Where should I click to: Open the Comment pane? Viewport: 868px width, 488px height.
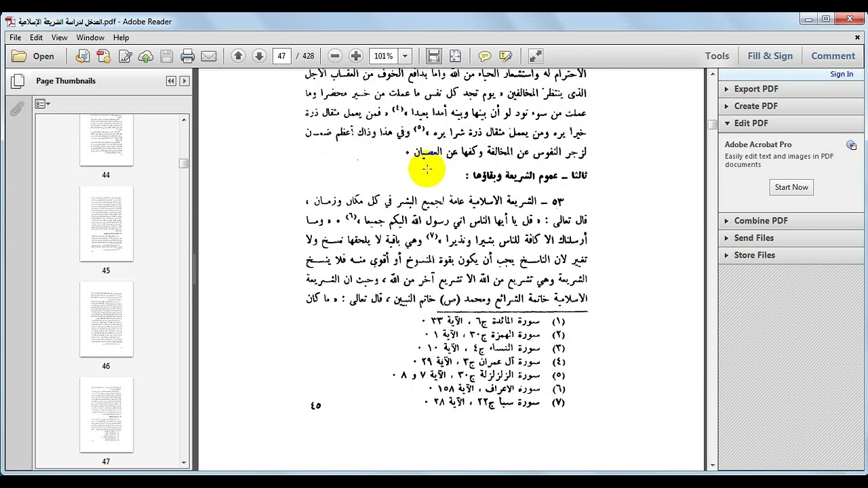coord(833,56)
